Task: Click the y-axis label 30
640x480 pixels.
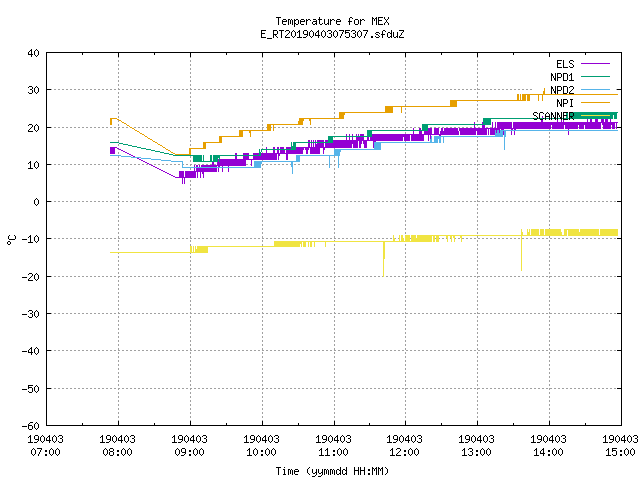Action: pos(33,90)
